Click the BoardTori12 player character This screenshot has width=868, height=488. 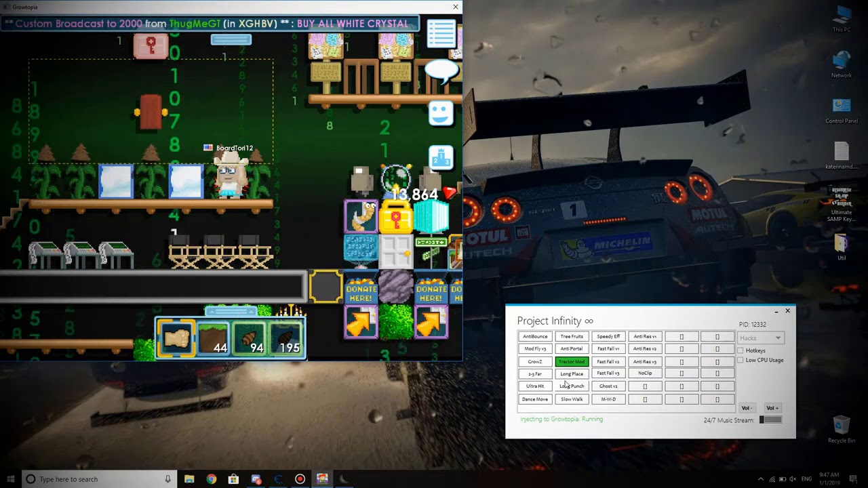(x=230, y=176)
